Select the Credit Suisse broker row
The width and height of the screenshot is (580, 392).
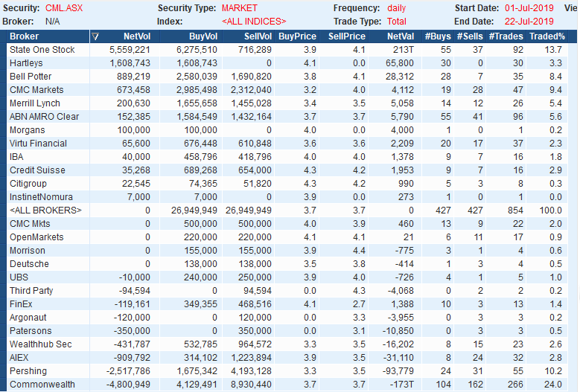287,170
